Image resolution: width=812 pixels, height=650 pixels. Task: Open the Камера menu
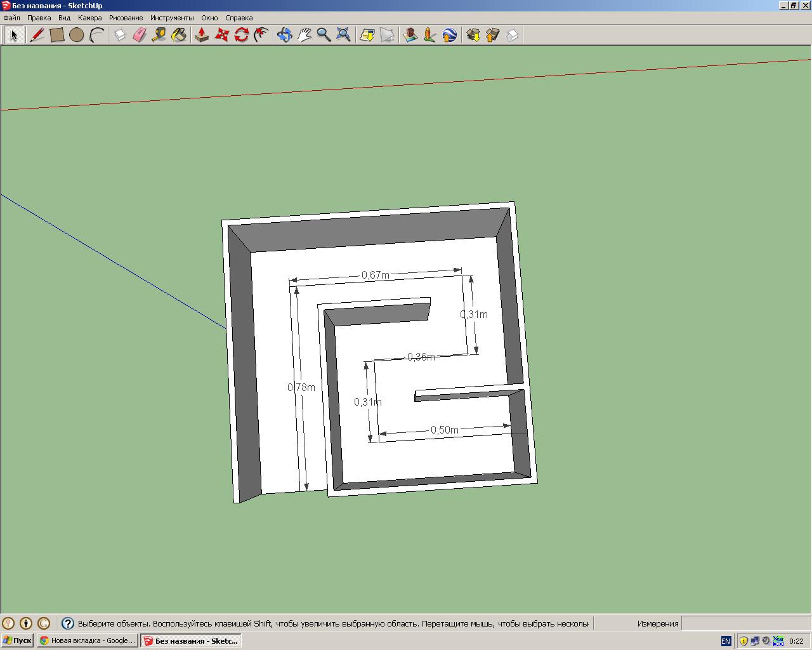(89, 18)
